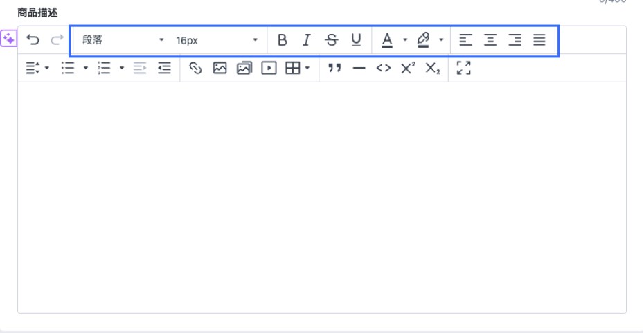Screen dimensions: 644x333
Task: Open the purple AI sparkle assistant icon
Action: (x=8, y=39)
